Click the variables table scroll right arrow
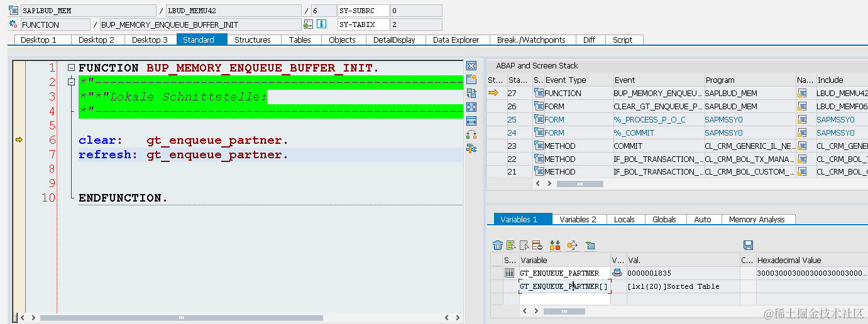Screen dimensions: 868x324 click(x=536, y=311)
